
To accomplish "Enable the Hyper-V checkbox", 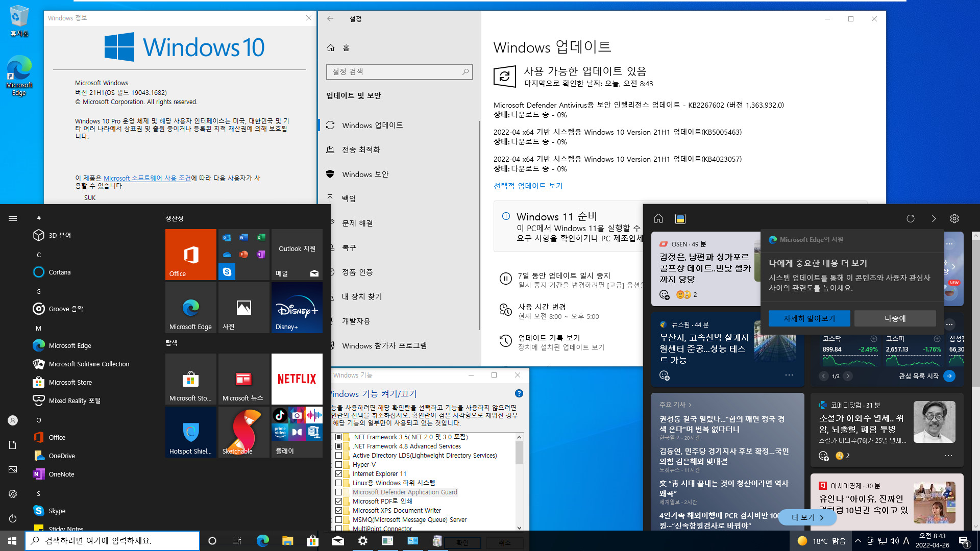I will (338, 465).
